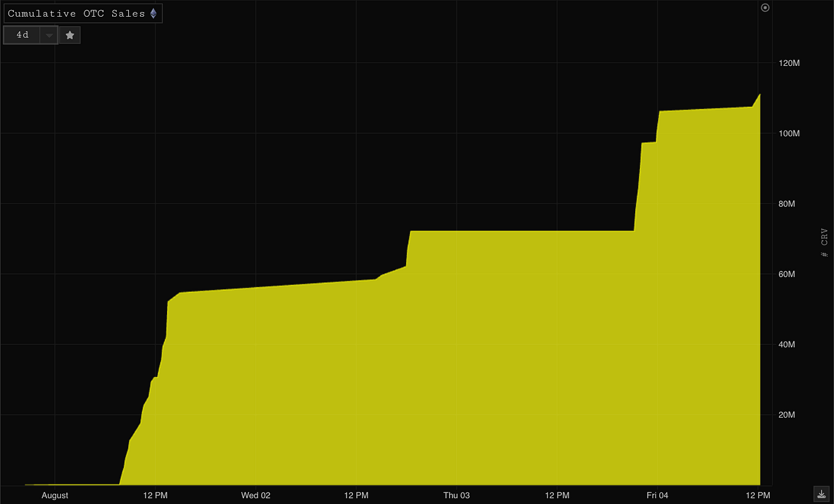Click the # CRV axis title
The image size is (834, 504).
[824, 242]
